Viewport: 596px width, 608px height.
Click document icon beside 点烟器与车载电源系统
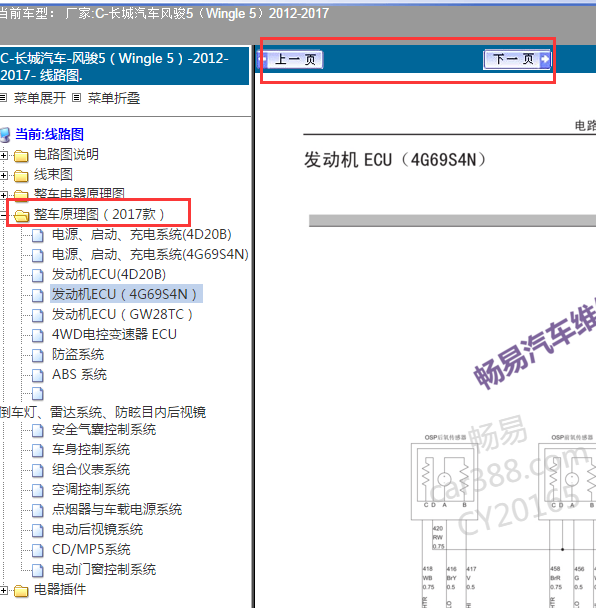tap(38, 510)
